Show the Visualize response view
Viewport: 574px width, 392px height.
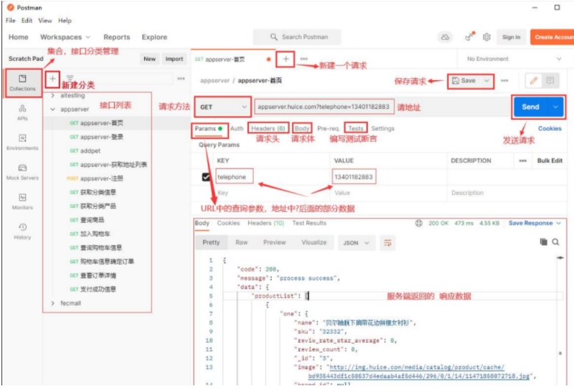[x=313, y=242]
